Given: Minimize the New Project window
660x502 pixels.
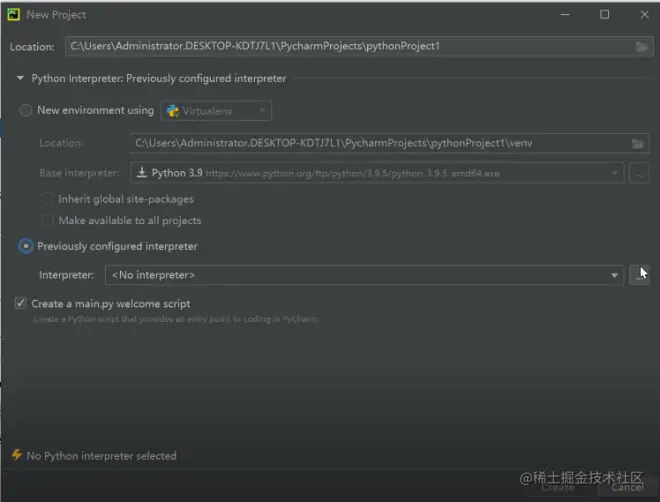Looking at the screenshot, I should point(565,15).
